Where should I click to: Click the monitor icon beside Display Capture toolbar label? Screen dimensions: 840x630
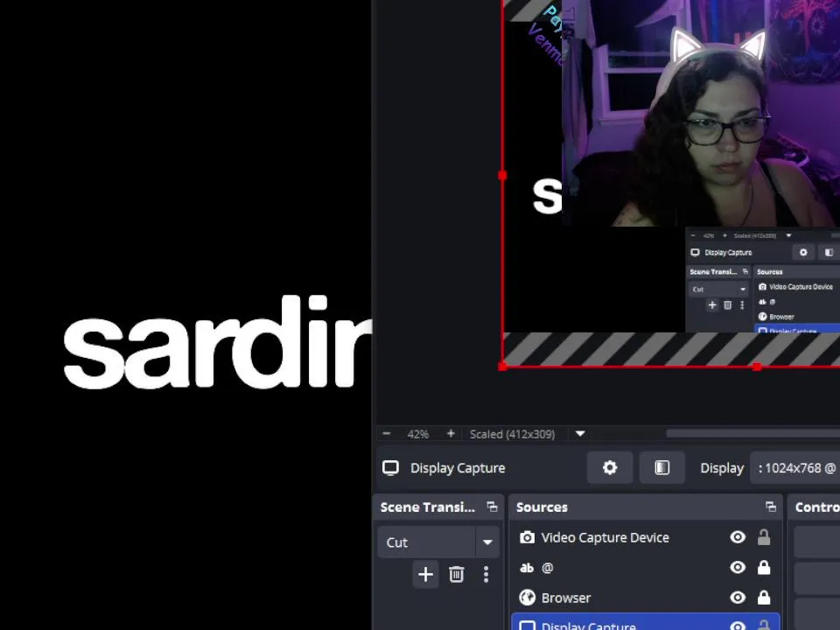point(390,467)
